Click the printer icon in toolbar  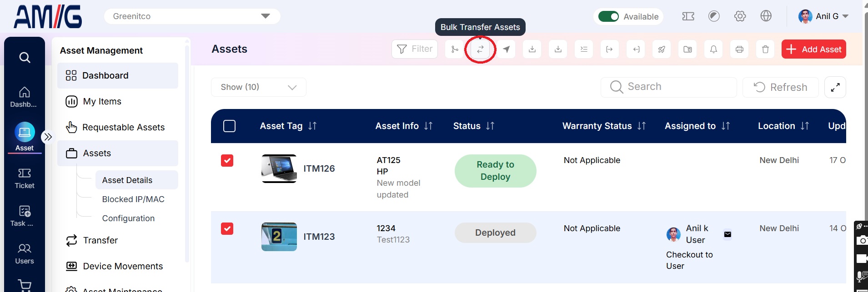click(x=739, y=49)
